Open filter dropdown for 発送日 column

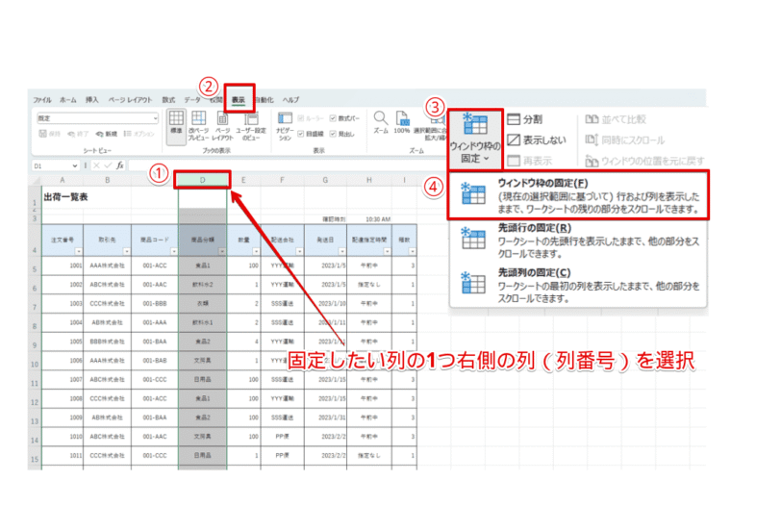click(x=341, y=251)
